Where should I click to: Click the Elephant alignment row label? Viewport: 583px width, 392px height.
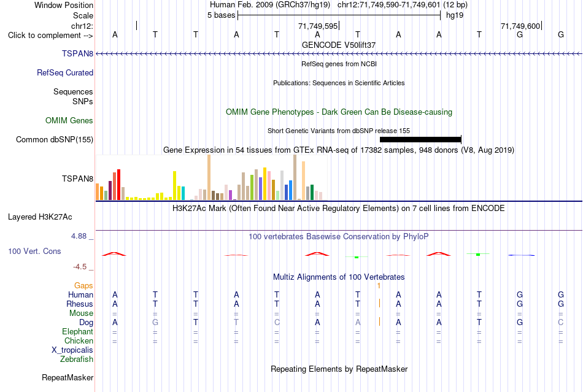78,331
